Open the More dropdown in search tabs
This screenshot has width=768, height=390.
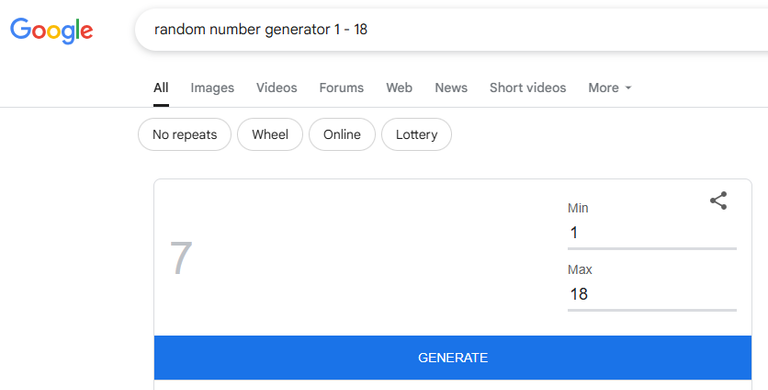pos(609,88)
